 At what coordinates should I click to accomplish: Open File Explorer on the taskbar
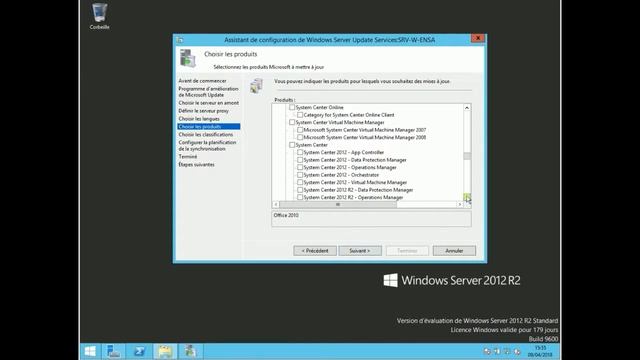[x=165, y=351]
